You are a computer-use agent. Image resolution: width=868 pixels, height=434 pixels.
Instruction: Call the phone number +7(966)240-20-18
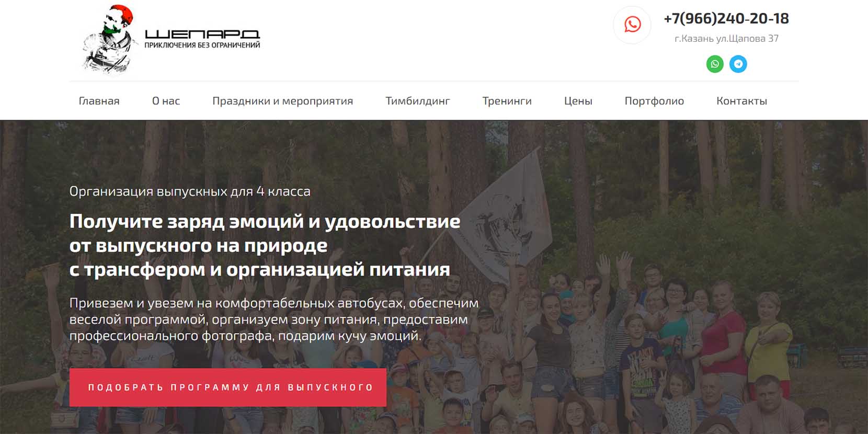726,19
